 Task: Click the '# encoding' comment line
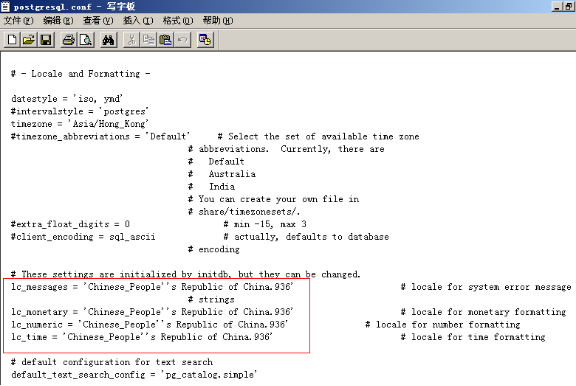click(x=214, y=249)
